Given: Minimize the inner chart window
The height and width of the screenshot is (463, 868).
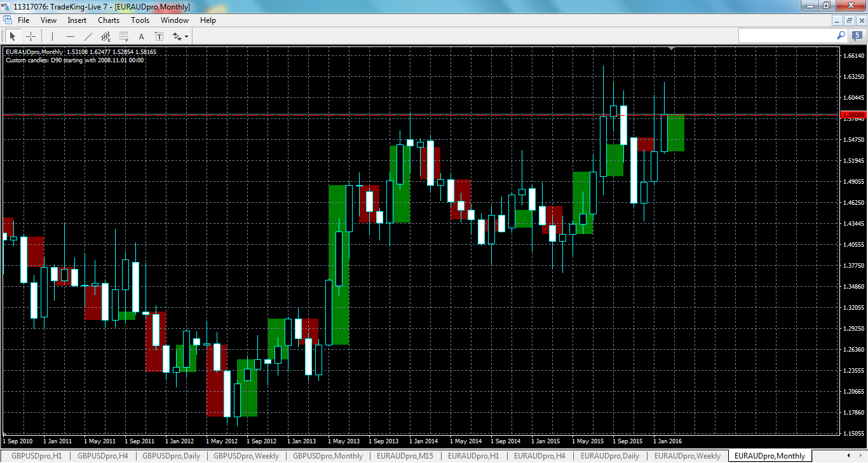Looking at the screenshot, I should coord(838,20).
